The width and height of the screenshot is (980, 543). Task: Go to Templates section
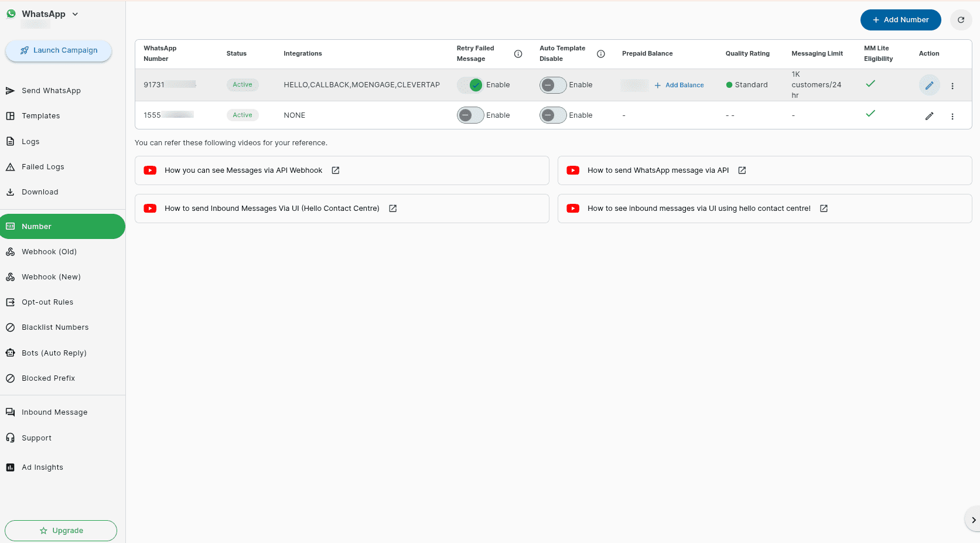click(x=40, y=116)
